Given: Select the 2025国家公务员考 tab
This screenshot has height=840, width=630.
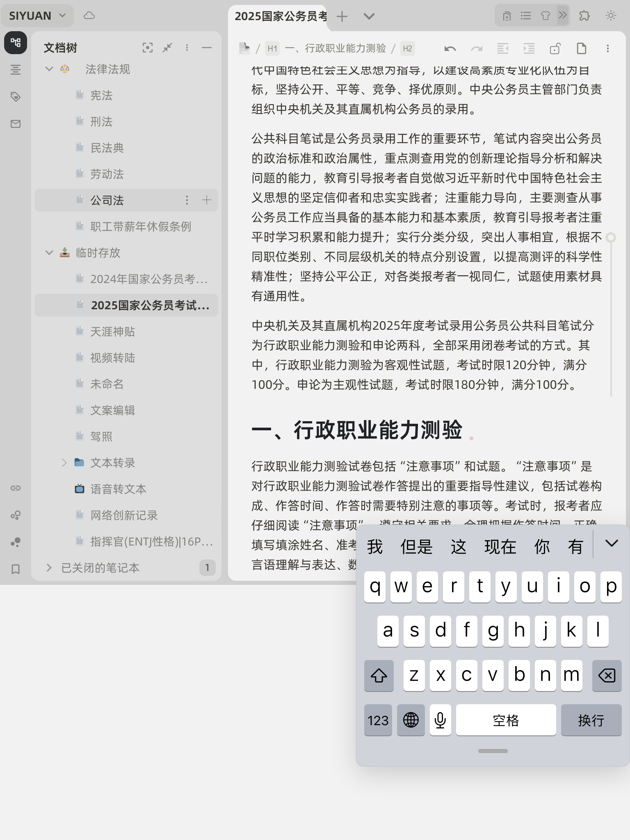Looking at the screenshot, I should click(281, 16).
